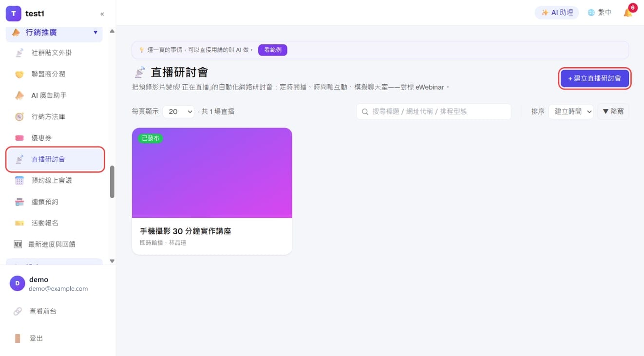The width and height of the screenshot is (644, 356).
Task: Click the storefront icon for 連鎖預約
Action: (x=19, y=202)
